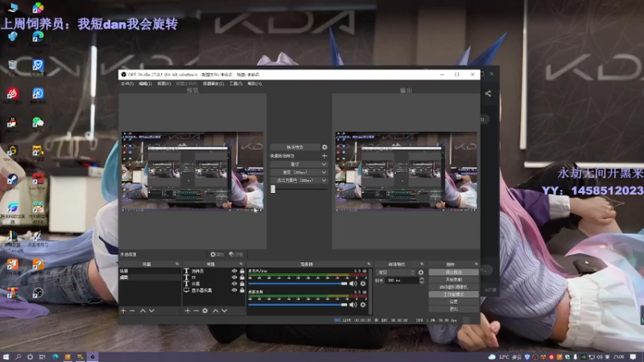Screen dimensions: 644x362
Task: Open the Tools menu in OBS
Action: (x=236, y=84)
